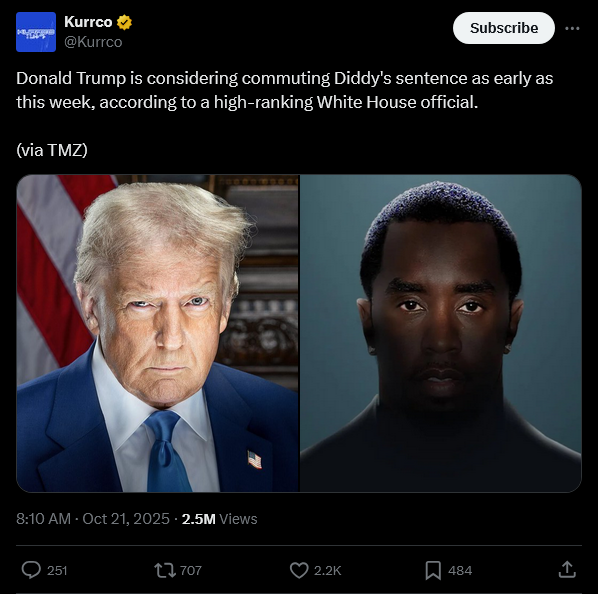
Task: Open Kurrco's blue profile avatar
Action: coord(36,32)
